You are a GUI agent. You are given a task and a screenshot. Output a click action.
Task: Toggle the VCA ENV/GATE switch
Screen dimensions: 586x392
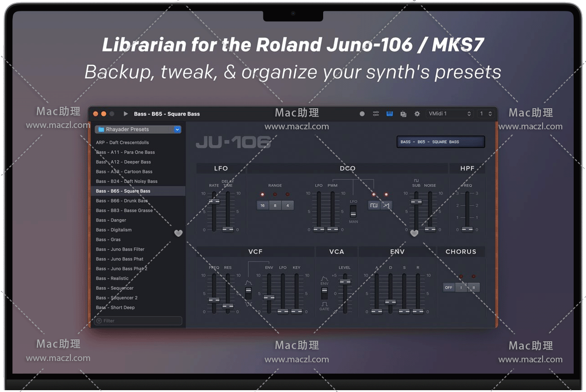(324, 293)
